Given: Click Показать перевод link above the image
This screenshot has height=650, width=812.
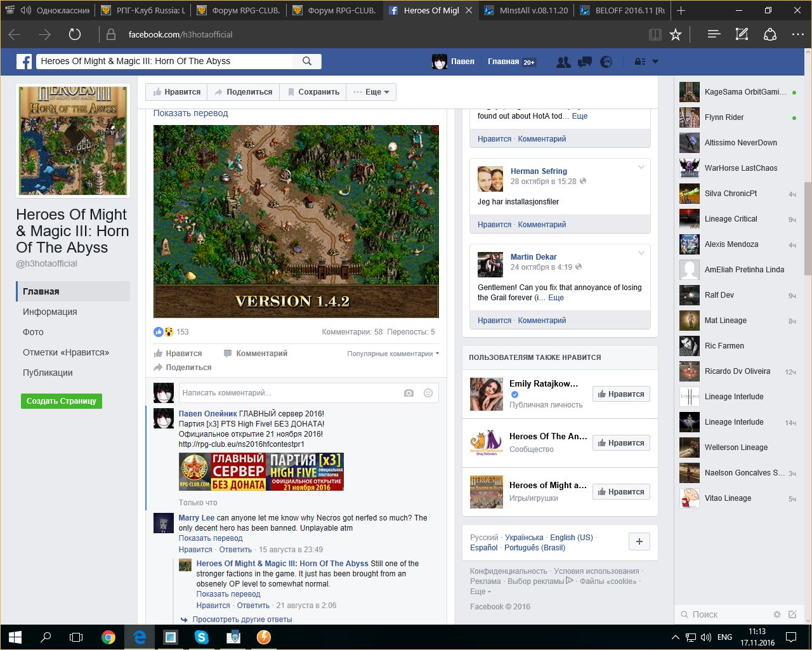Looking at the screenshot, I should click(190, 113).
